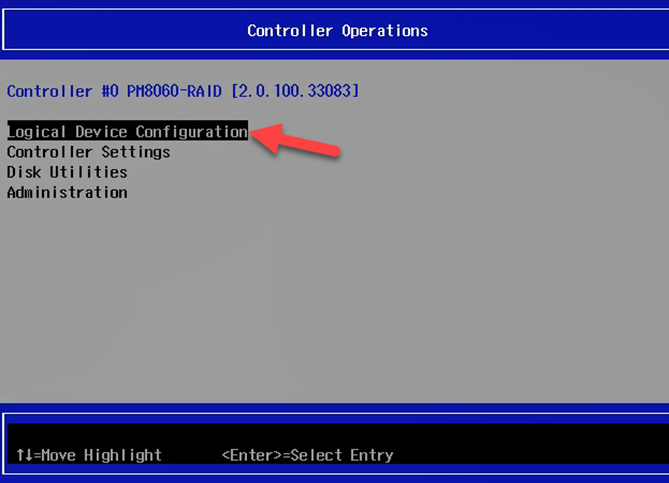Open Controller Settings menu entry
669x483 pixels.
pyautogui.click(x=88, y=152)
